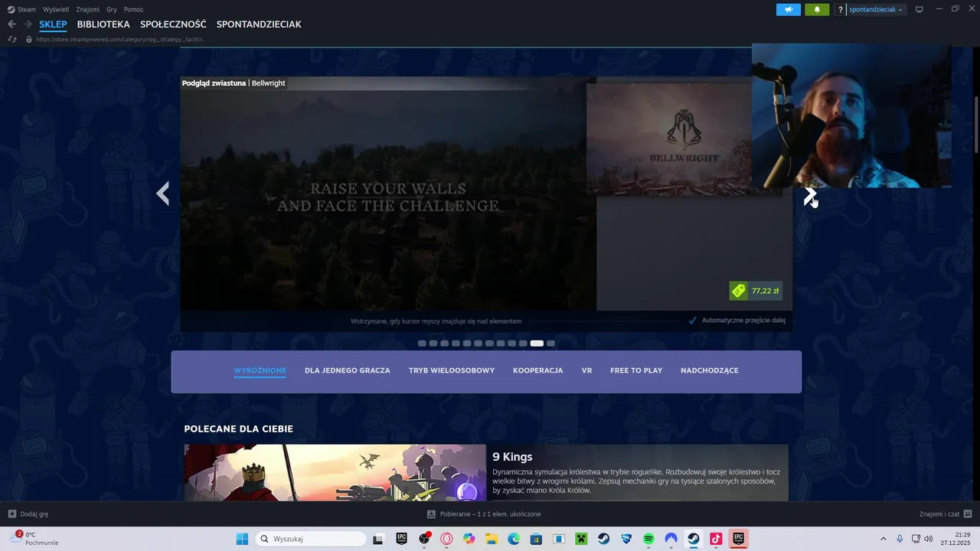The height and width of the screenshot is (551, 980).
Task: Open Microsoft Edge from the taskbar
Action: pos(514,539)
